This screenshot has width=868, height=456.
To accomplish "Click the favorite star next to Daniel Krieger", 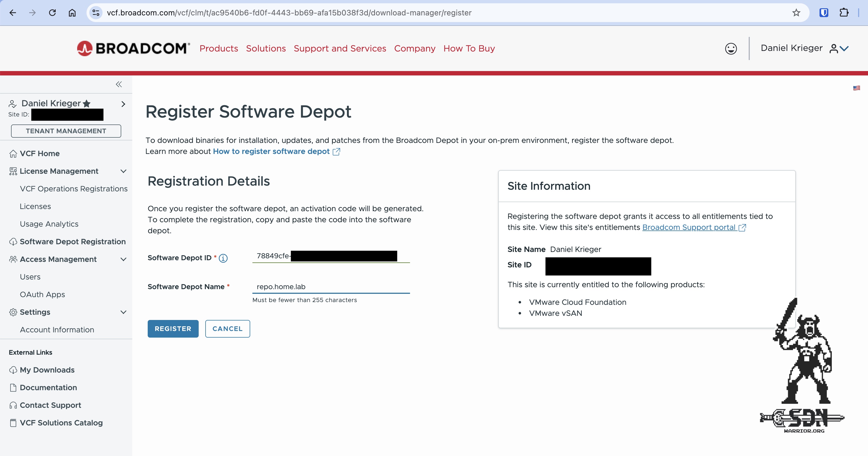I will 87,103.
